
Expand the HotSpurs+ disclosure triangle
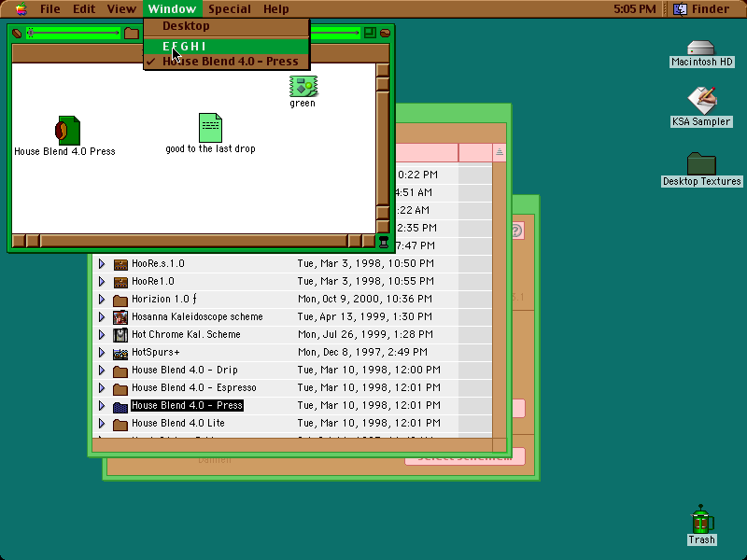click(x=102, y=353)
